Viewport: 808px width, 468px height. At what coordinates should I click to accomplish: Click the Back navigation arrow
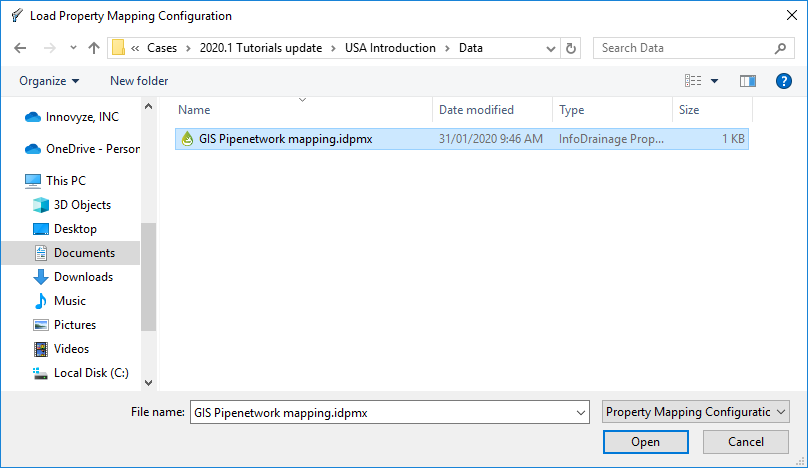pyautogui.click(x=20, y=48)
